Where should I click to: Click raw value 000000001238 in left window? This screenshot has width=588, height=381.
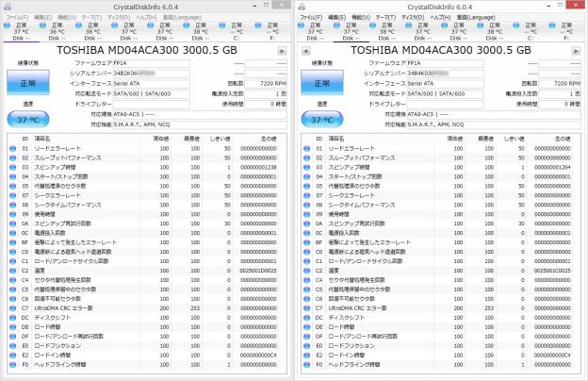pos(258,168)
